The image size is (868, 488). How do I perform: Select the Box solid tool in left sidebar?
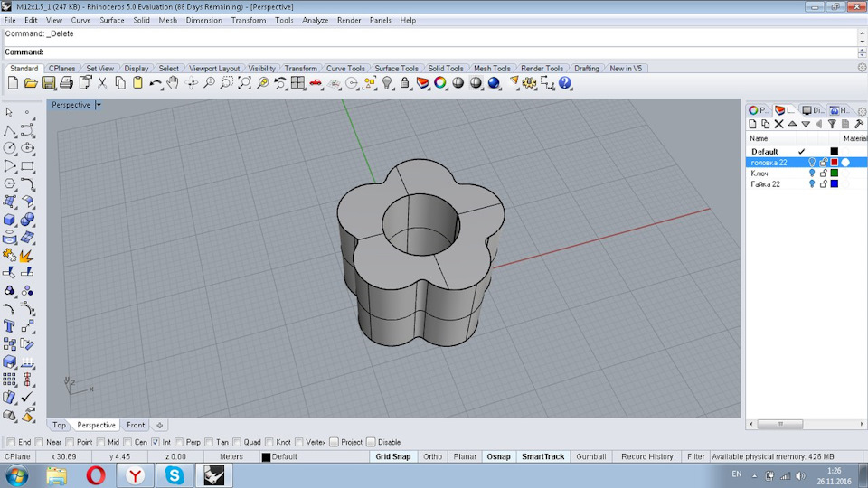click(x=9, y=220)
